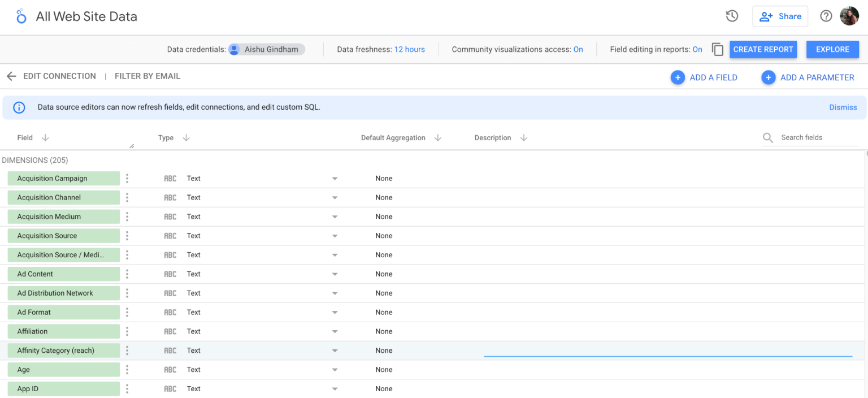Click the ABC type icon for Age field
Screen dimensions: 868x398
170,369
